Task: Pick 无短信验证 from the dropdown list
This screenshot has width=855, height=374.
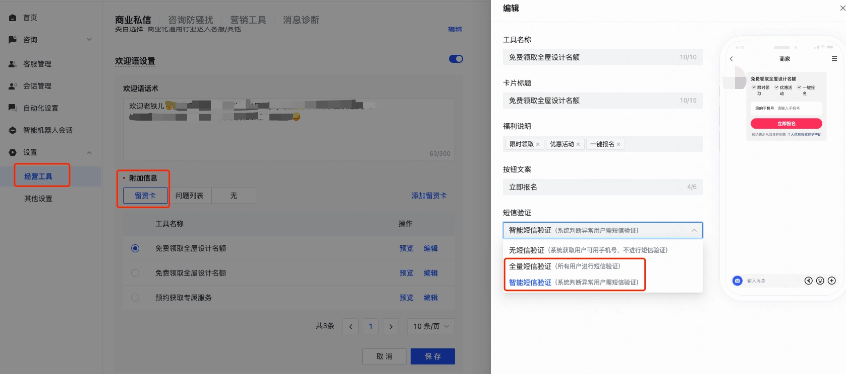Action: click(x=603, y=250)
